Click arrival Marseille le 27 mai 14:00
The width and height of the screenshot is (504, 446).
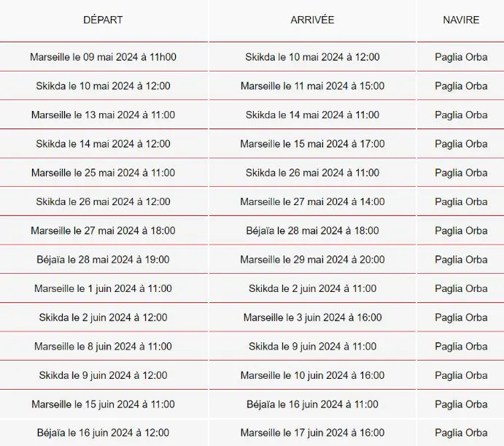pyautogui.click(x=312, y=201)
